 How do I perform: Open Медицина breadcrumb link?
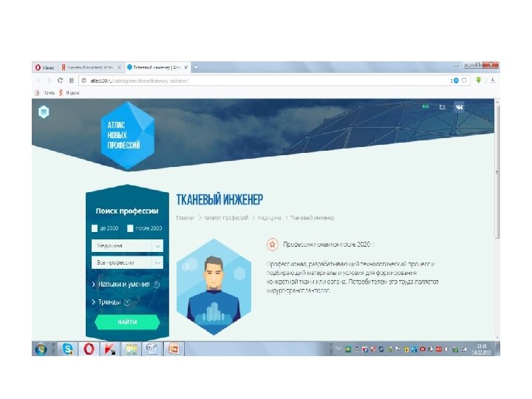pos(270,218)
